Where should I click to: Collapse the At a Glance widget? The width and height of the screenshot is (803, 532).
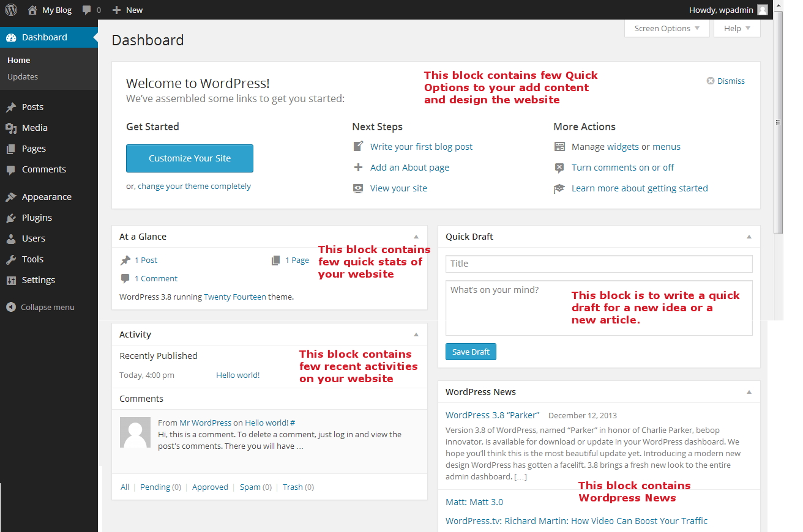(416, 237)
